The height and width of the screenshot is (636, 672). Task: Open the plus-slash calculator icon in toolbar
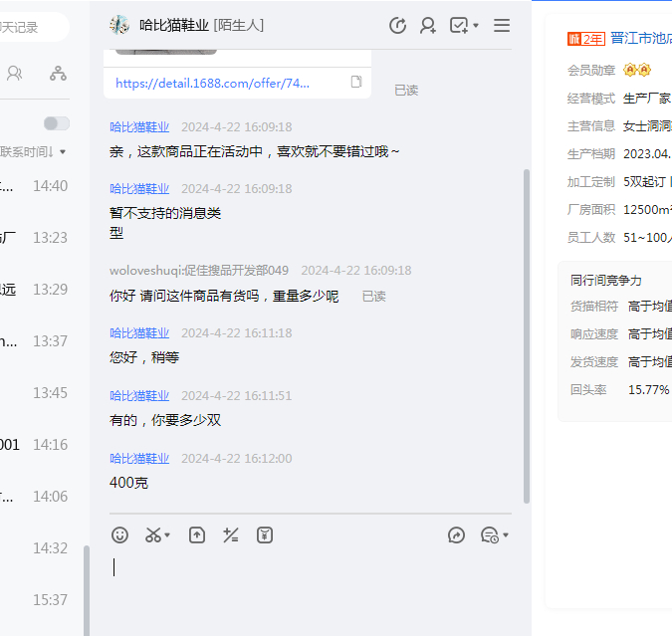[x=230, y=535]
